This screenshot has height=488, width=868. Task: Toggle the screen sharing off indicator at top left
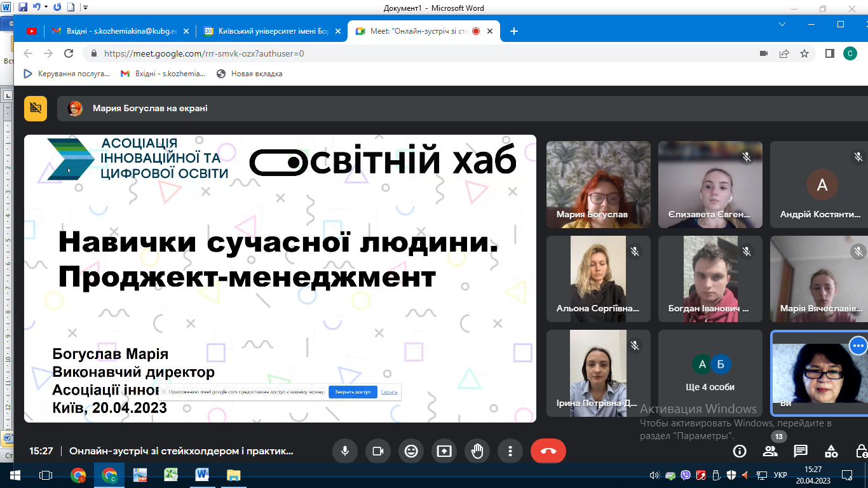[x=34, y=108]
